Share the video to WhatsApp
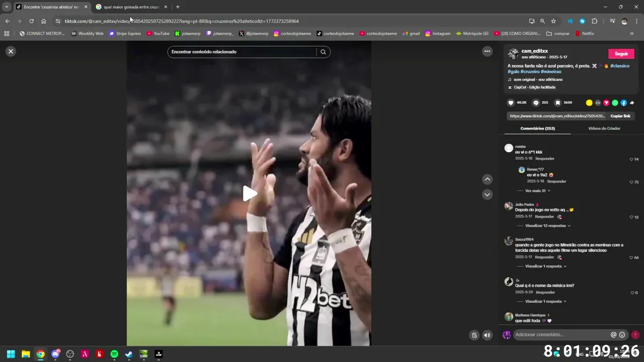 click(615, 103)
